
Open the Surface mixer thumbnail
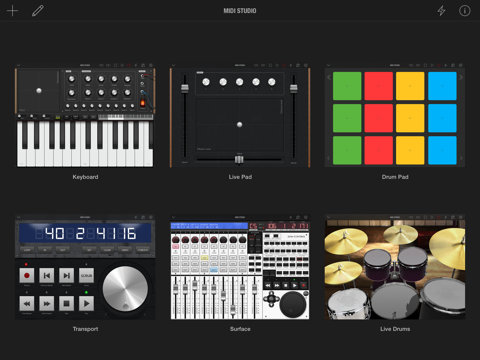point(240,267)
